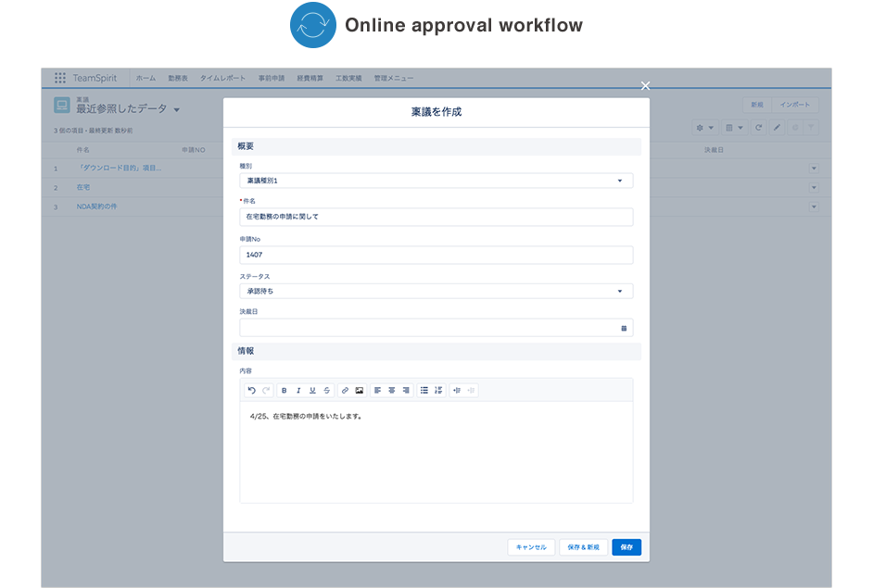Open row actions for 「ダウンロード目的」項目 row
Viewport: 873px width, 588px height.
tap(814, 168)
